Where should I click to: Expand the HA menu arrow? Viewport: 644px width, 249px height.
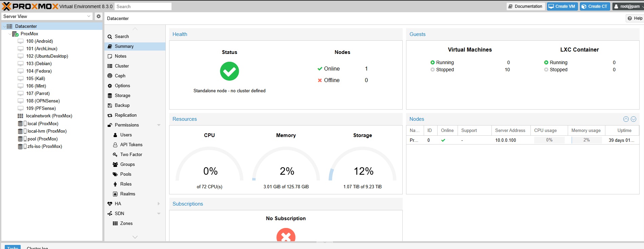(159, 204)
